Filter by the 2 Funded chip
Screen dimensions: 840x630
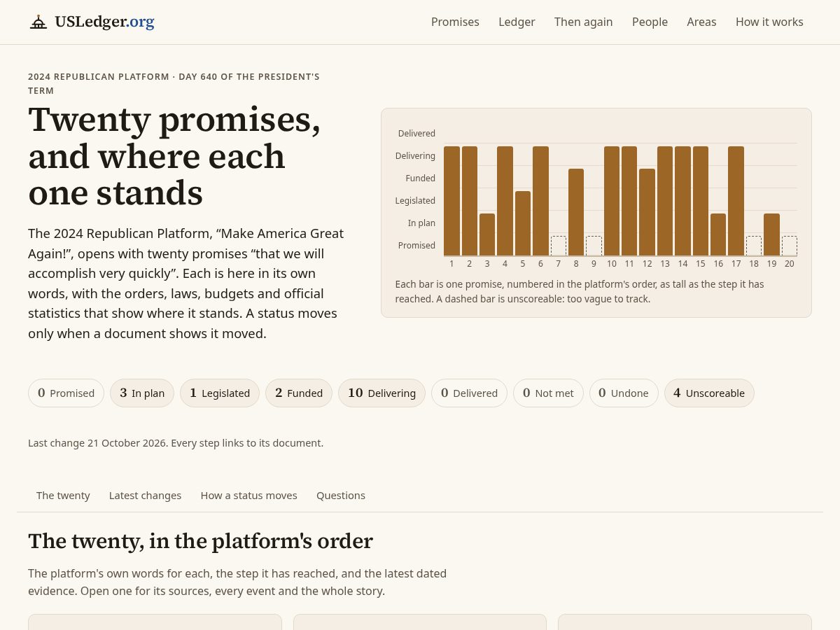point(299,393)
